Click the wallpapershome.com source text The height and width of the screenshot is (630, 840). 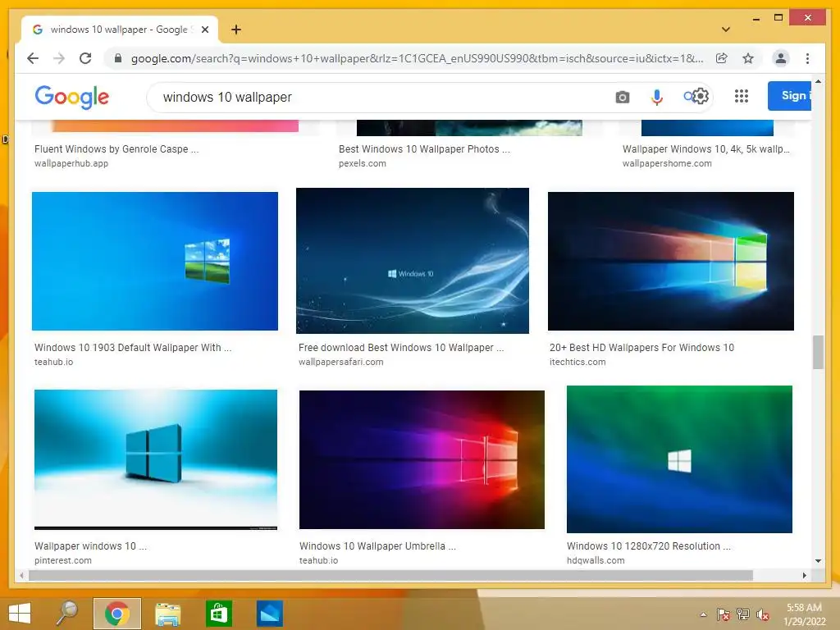coord(667,163)
